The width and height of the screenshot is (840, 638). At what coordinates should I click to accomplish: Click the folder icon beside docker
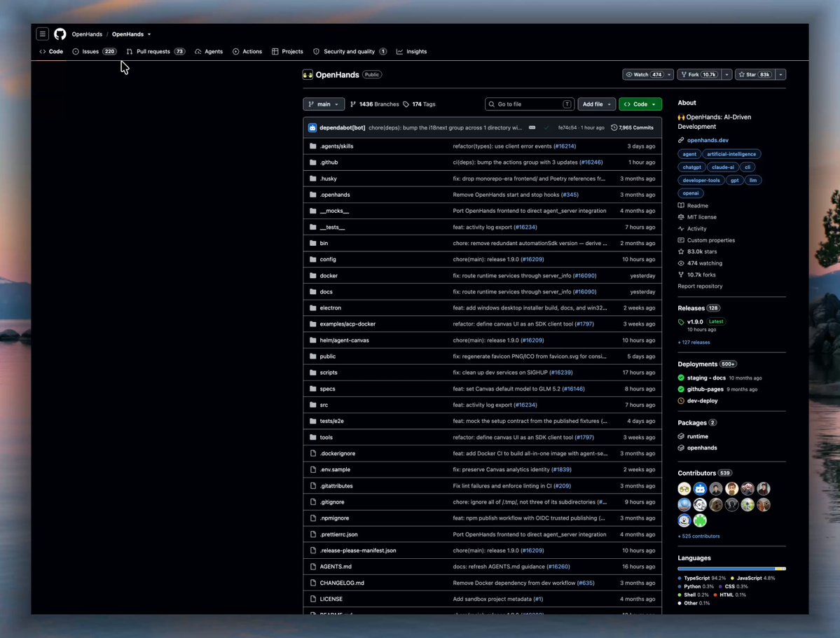click(x=313, y=275)
